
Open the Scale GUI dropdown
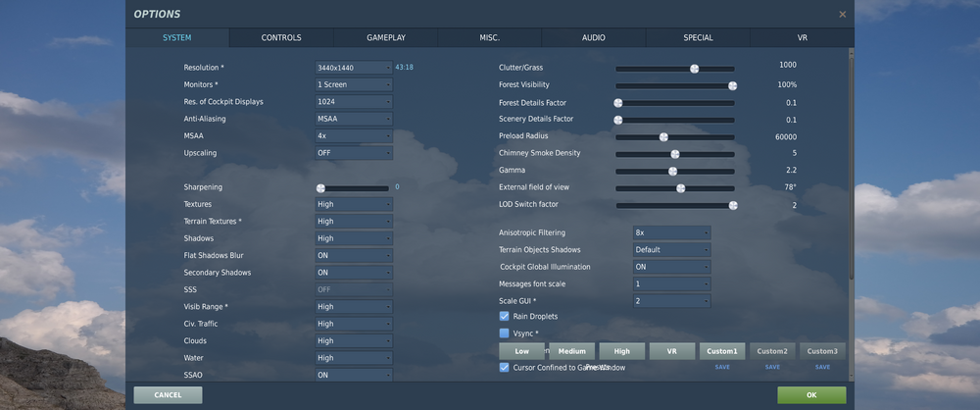(671, 300)
